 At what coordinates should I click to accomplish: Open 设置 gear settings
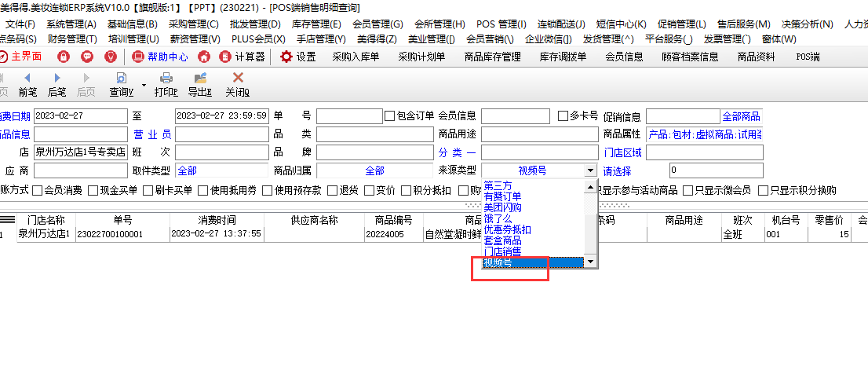click(297, 57)
